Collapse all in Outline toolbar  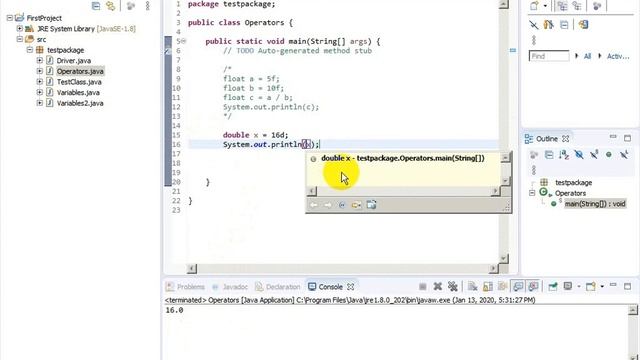(x=549, y=155)
